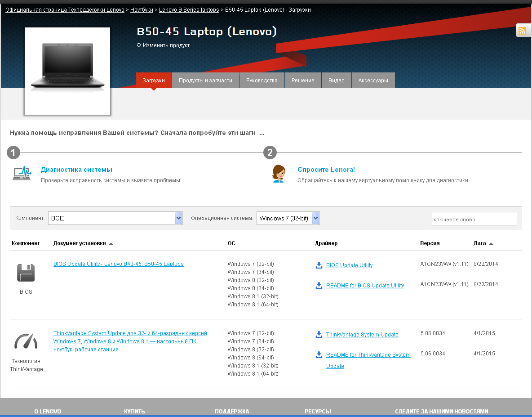Click 'Windows 8.1 (64-bit)' in BIOS row

tap(253, 304)
